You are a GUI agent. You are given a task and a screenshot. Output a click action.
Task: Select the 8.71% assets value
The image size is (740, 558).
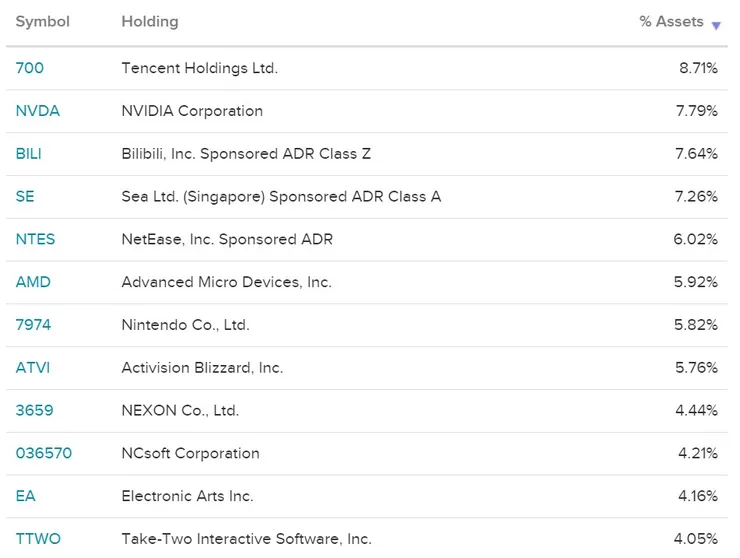tap(697, 68)
